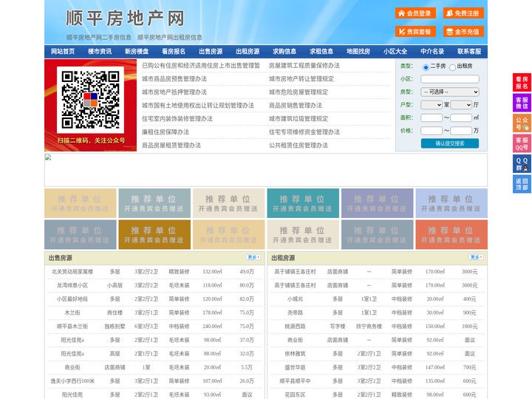Open 联系客服 navigation item

point(469,52)
